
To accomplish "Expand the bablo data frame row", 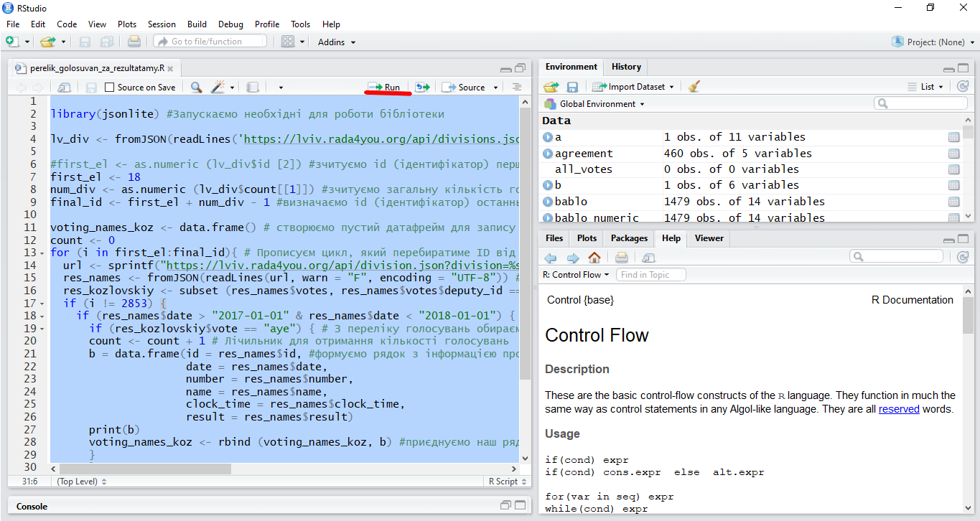I will 548,202.
